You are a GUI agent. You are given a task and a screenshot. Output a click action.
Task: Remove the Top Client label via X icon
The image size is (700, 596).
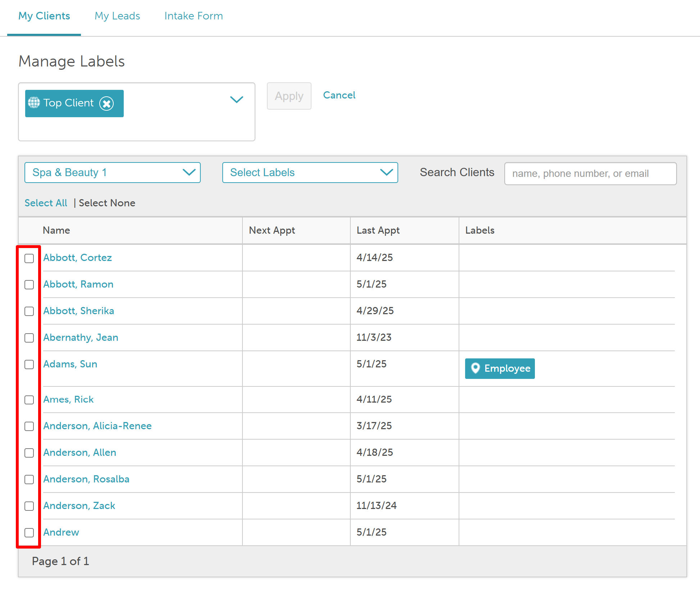[x=106, y=104]
